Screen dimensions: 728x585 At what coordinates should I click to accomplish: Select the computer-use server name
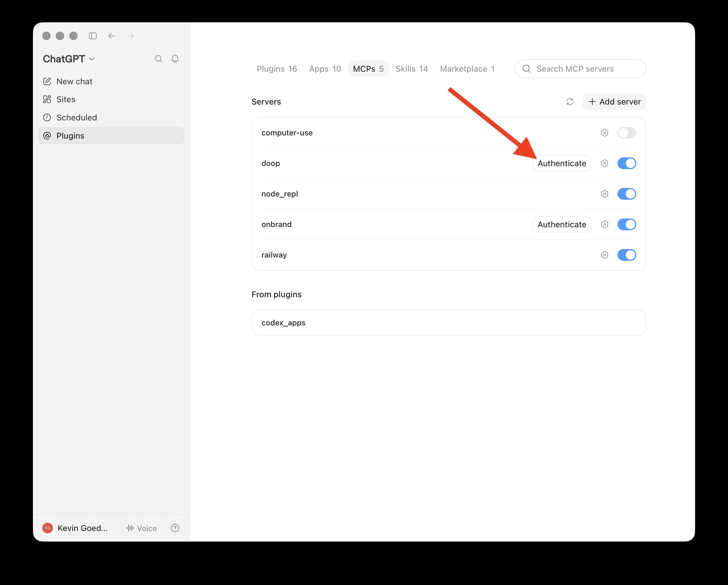tap(287, 133)
